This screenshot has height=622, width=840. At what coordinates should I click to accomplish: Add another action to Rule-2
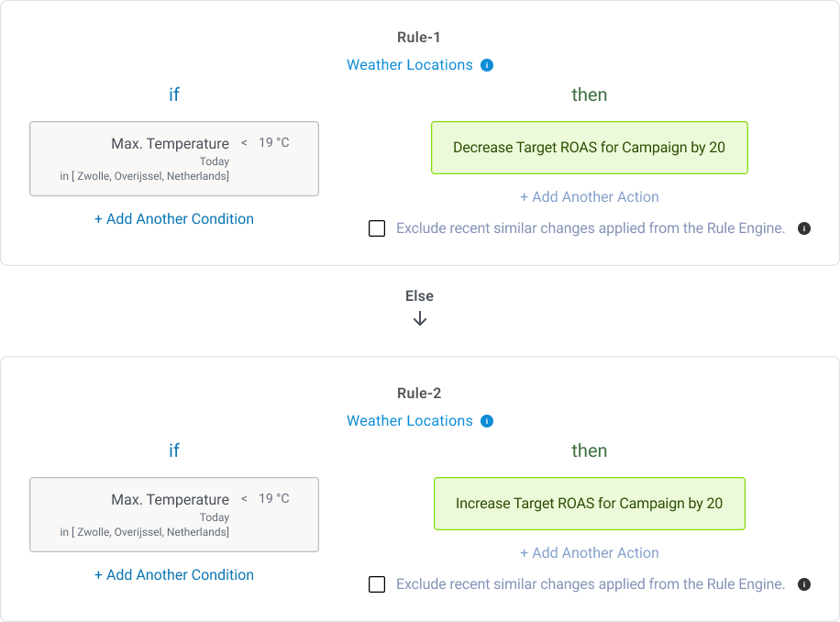[590, 553]
